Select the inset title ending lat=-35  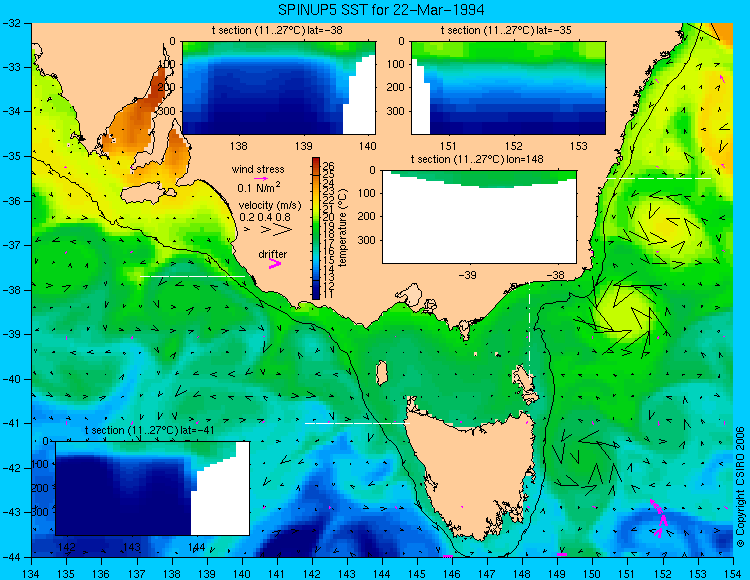[x=506, y=31]
